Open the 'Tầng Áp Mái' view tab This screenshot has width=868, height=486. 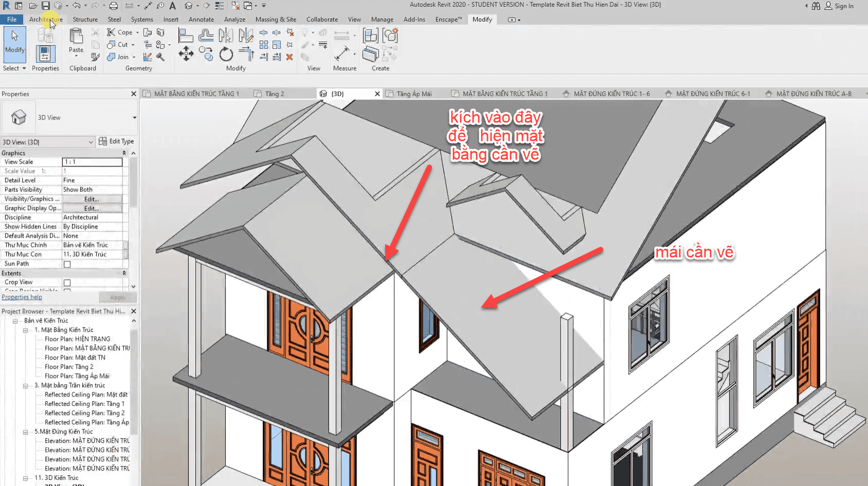[x=413, y=94]
